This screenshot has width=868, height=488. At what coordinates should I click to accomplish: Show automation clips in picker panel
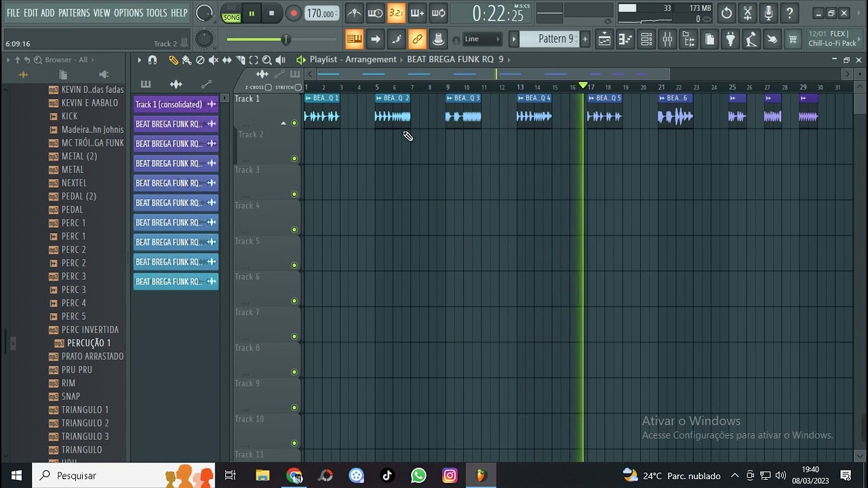[x=206, y=85]
